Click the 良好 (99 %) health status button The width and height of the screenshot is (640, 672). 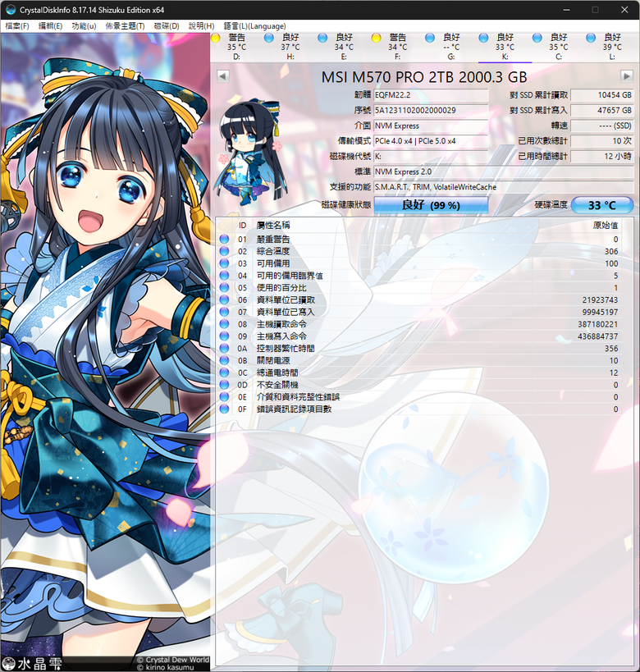tap(431, 205)
